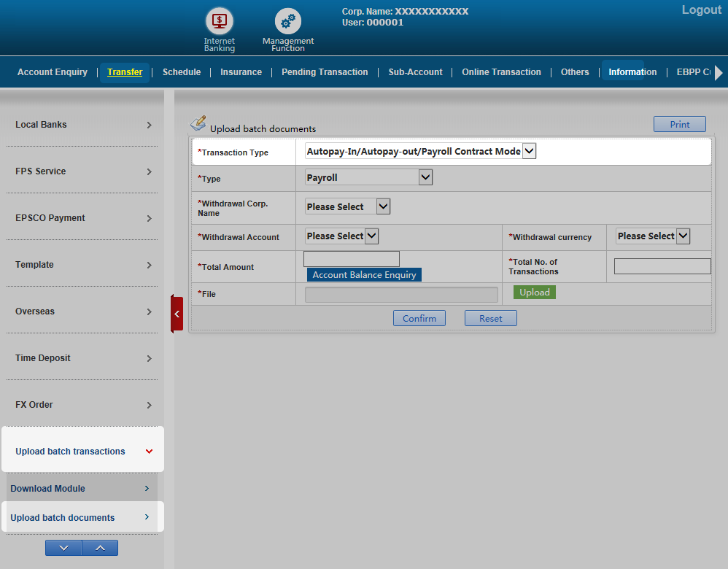Open the Internet Banking icon
The height and width of the screenshot is (569, 728).
click(x=219, y=20)
